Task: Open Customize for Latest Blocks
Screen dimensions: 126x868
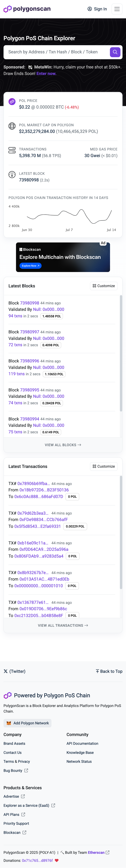Action: [x=104, y=286]
